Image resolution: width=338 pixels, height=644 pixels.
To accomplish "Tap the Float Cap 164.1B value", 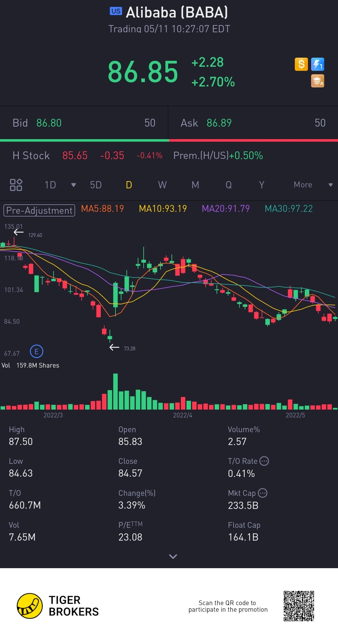I will (243, 537).
